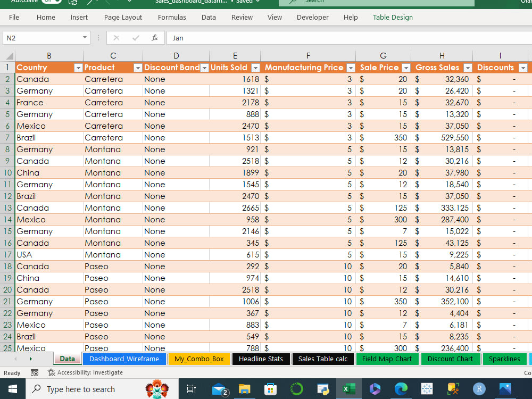
Task: Open the green circular app in the taskbar
Action: point(296,389)
